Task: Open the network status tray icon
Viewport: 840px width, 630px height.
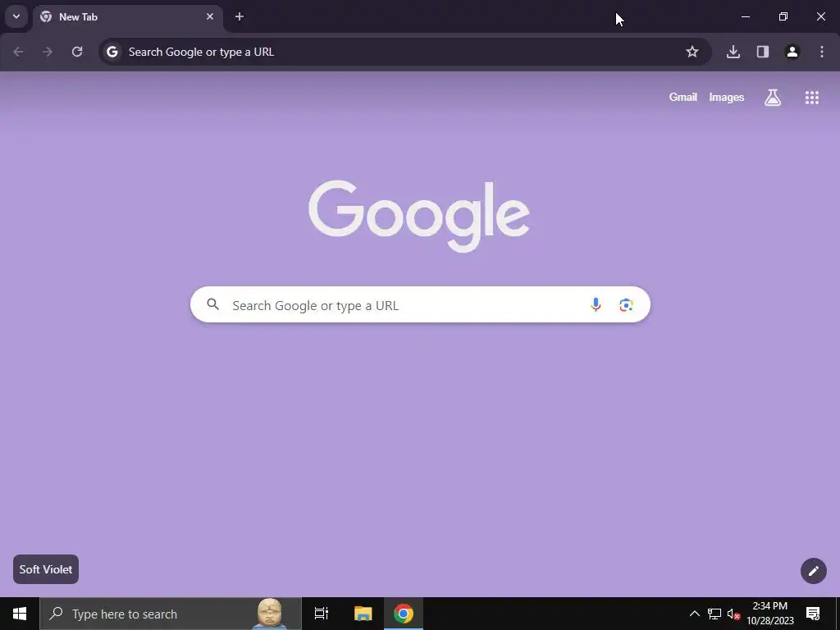Action: click(x=714, y=614)
